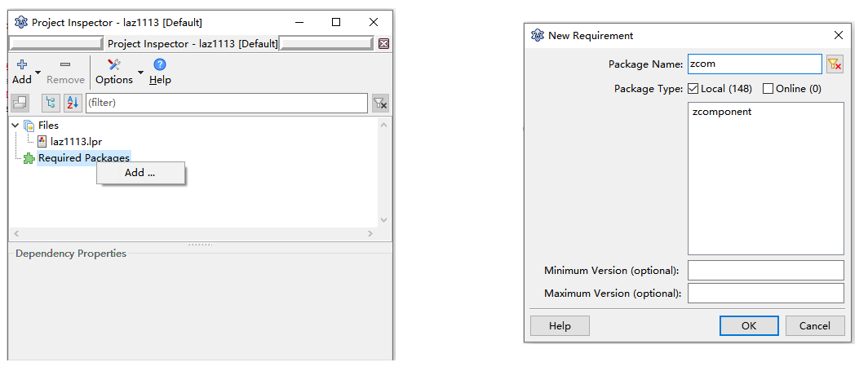Toggle the directory hierarchy view icon
Viewport: 868px width, 371px height.
tap(51, 103)
